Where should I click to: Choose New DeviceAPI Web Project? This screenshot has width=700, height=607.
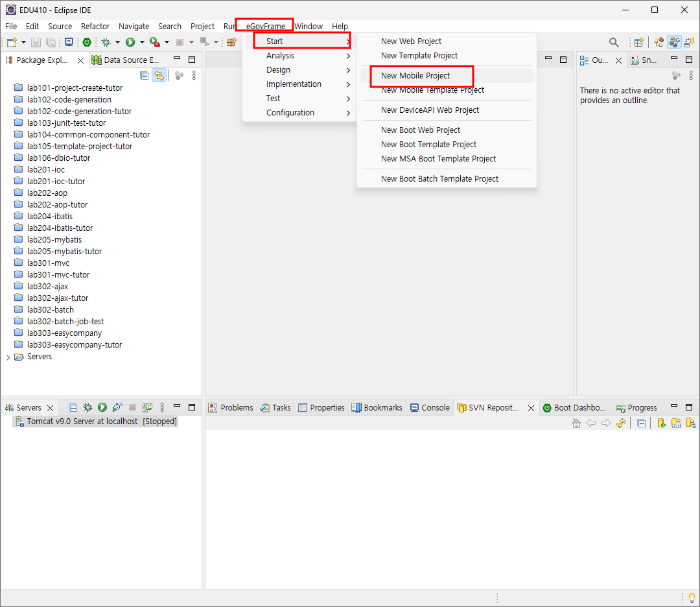[447, 110]
